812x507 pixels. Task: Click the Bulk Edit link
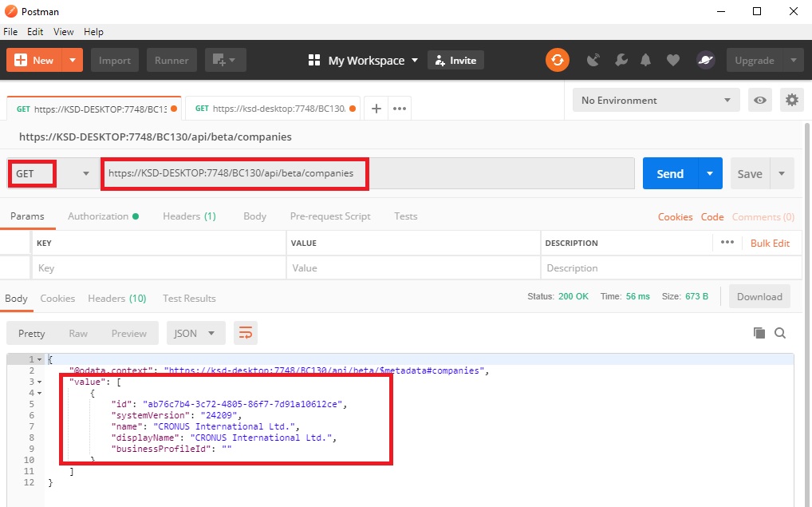[x=770, y=243]
